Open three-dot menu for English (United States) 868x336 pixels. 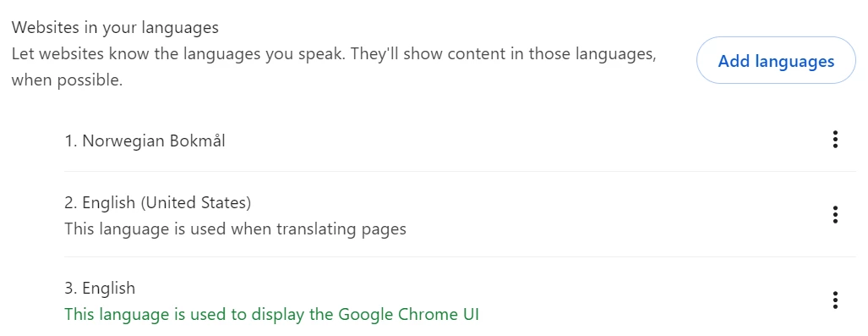tap(835, 215)
